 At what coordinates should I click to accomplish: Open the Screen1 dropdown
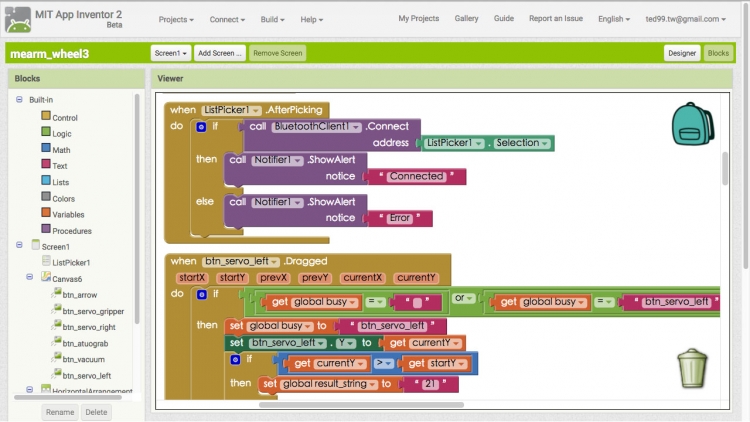coord(170,53)
